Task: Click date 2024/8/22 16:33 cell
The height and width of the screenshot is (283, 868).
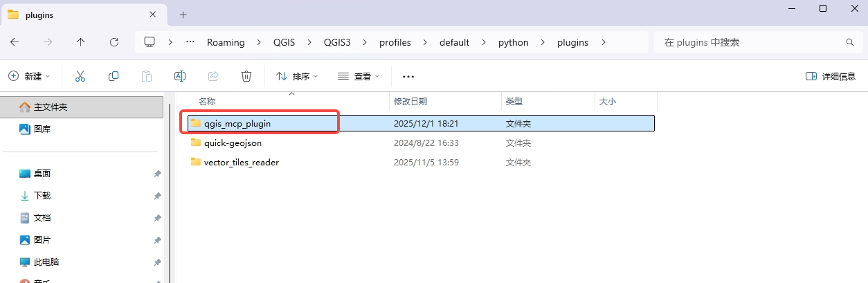Action: (x=426, y=143)
